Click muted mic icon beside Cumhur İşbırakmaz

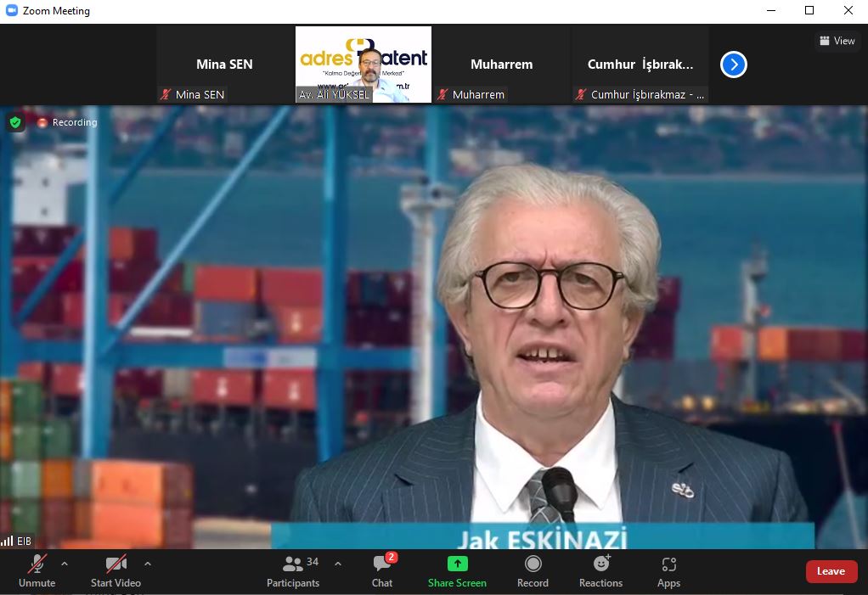(581, 94)
